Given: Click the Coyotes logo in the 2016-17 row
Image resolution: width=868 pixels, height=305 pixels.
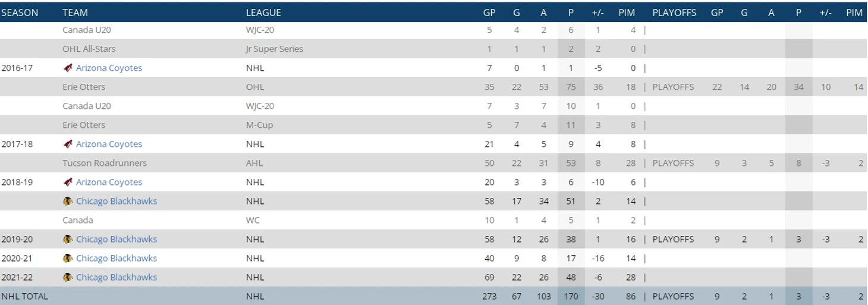Looking at the screenshot, I should [68, 68].
